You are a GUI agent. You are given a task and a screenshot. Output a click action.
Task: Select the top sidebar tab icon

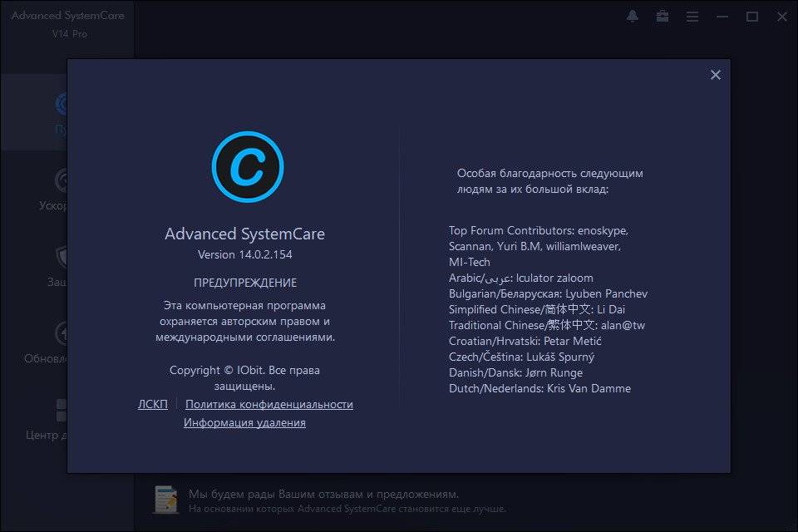[x=62, y=104]
